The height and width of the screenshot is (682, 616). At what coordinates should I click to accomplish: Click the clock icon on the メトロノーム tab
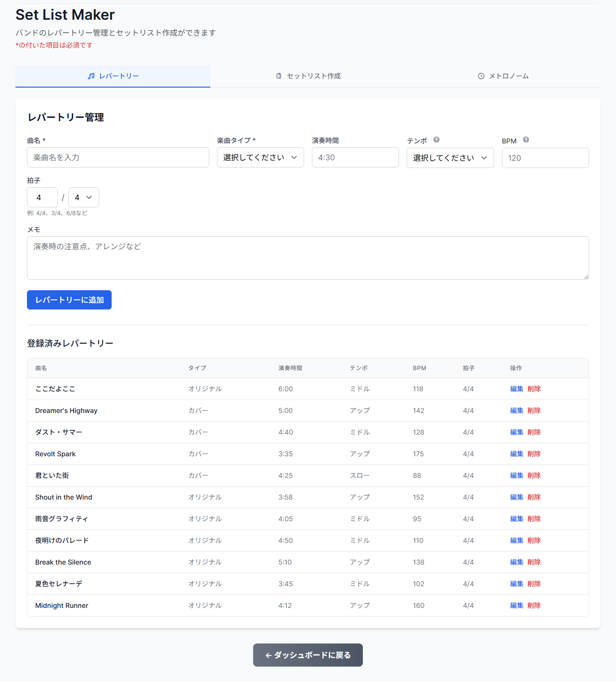click(481, 76)
